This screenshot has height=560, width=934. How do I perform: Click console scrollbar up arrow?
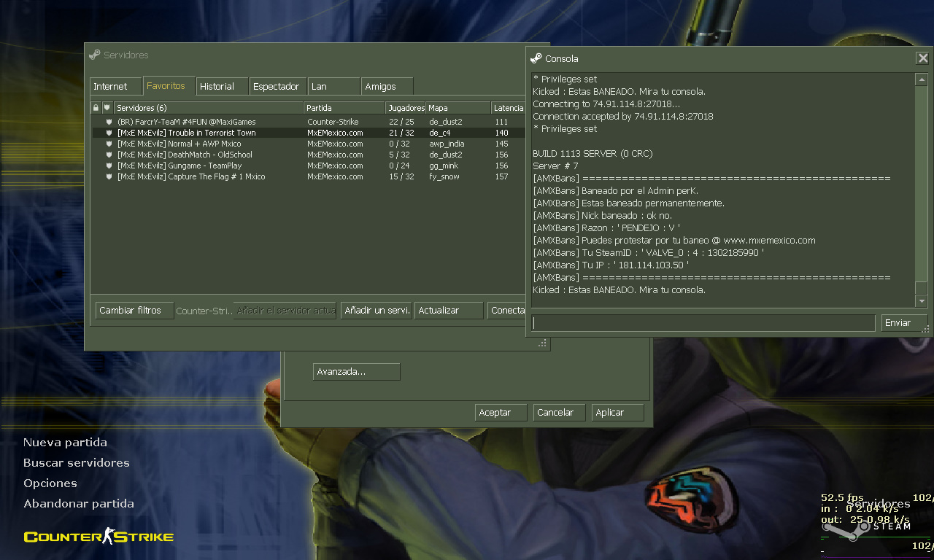pos(922,79)
